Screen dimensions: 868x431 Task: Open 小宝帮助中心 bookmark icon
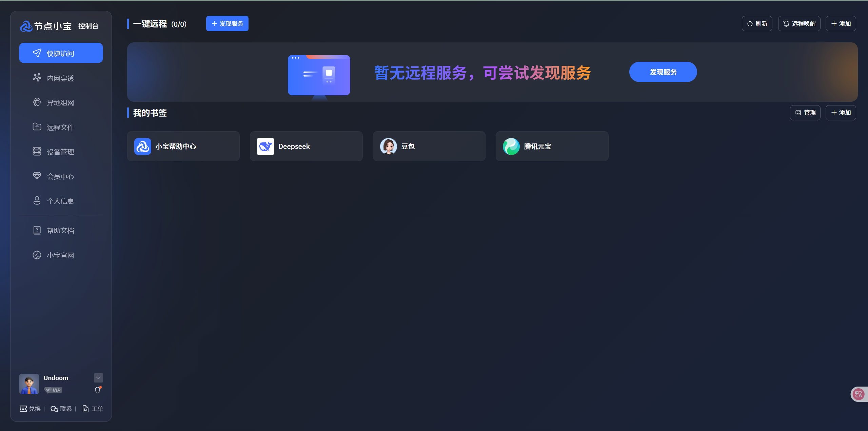(142, 146)
